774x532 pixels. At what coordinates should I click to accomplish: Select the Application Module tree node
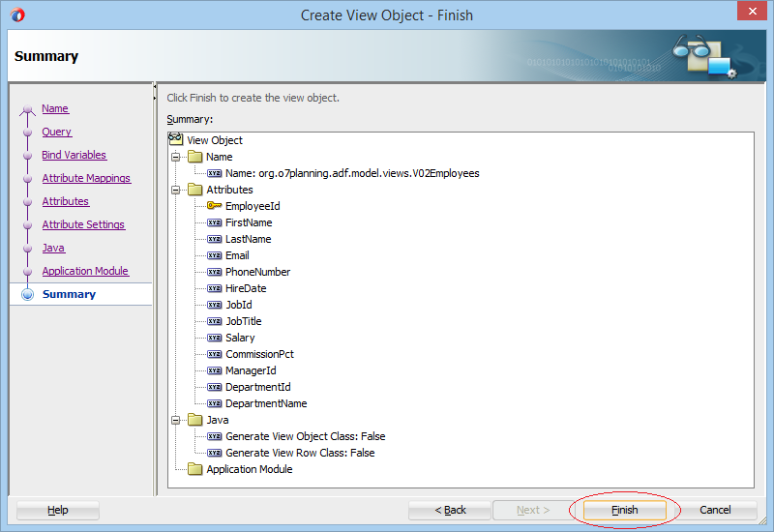(250, 469)
